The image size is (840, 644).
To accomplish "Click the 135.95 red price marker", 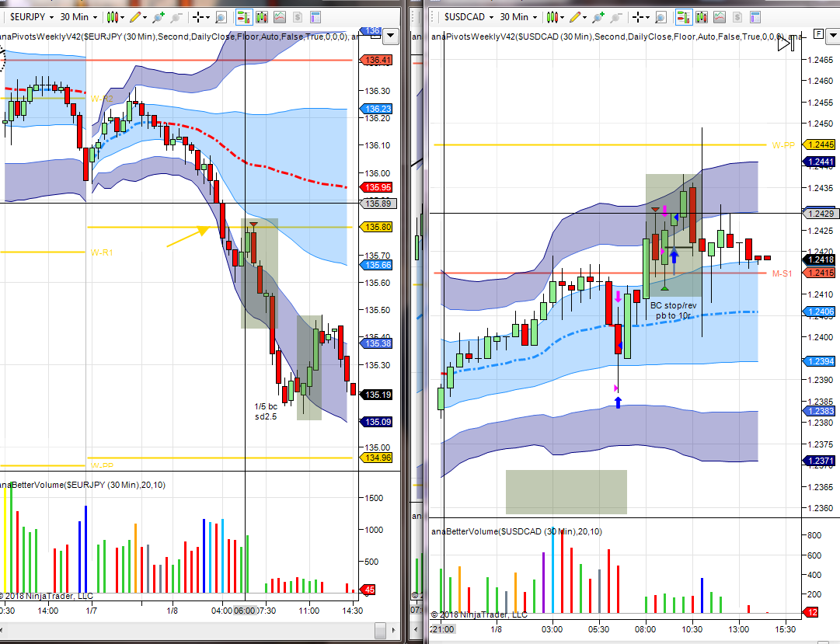I will click(x=376, y=187).
